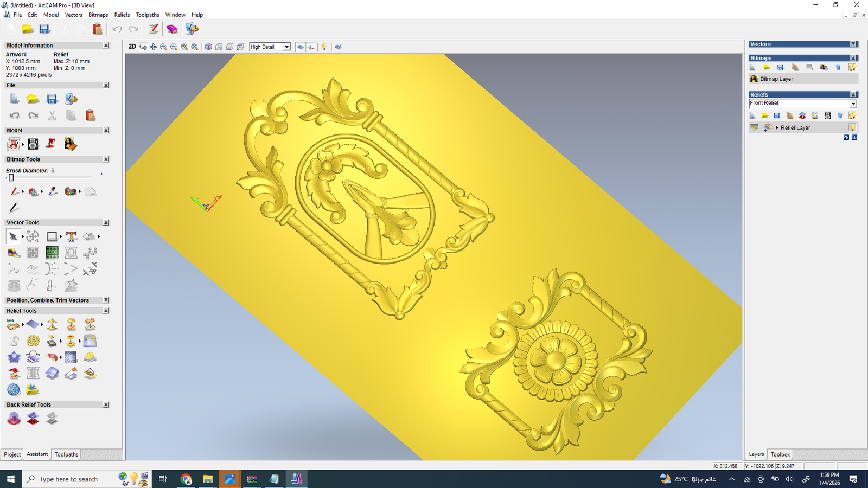Screen dimensions: 868x488
Task: Toggle all relief layers visibility bulbs
Action: (x=852, y=115)
